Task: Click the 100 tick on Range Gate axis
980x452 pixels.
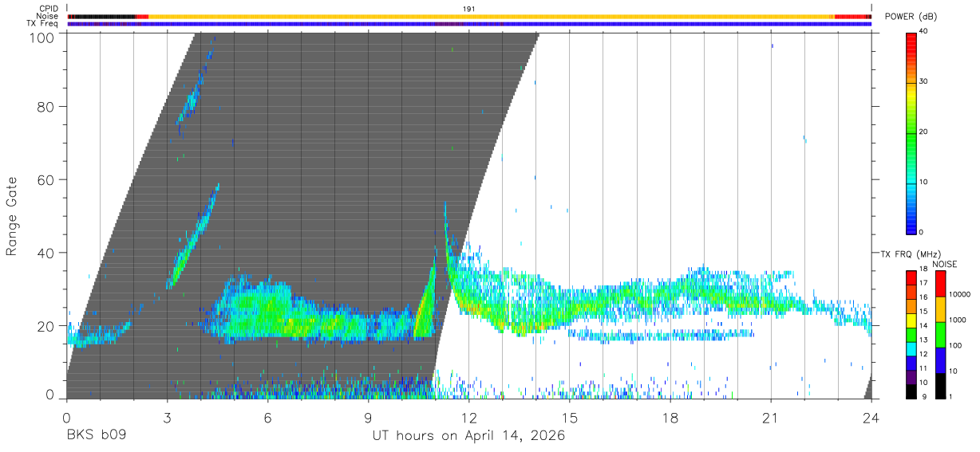Action: [43, 37]
